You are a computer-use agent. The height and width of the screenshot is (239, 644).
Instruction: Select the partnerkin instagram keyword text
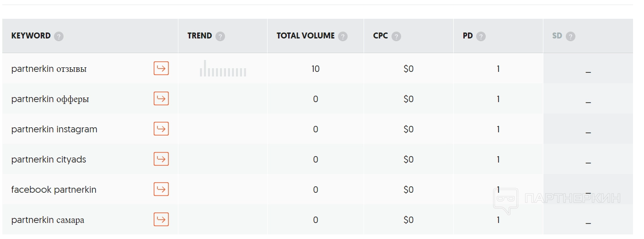(x=54, y=130)
